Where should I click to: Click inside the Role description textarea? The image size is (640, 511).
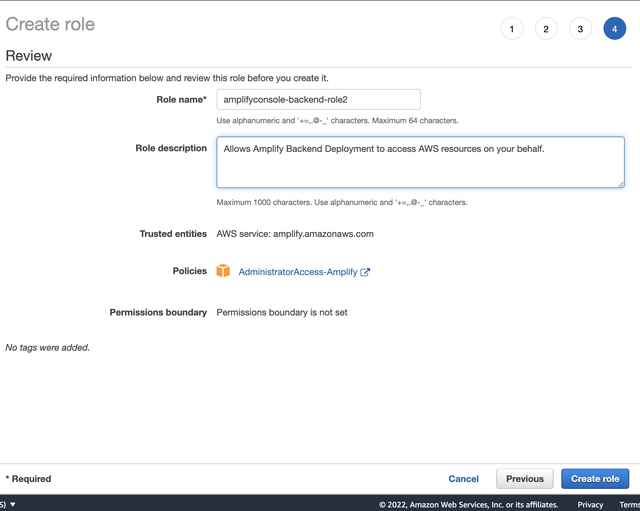click(x=420, y=162)
